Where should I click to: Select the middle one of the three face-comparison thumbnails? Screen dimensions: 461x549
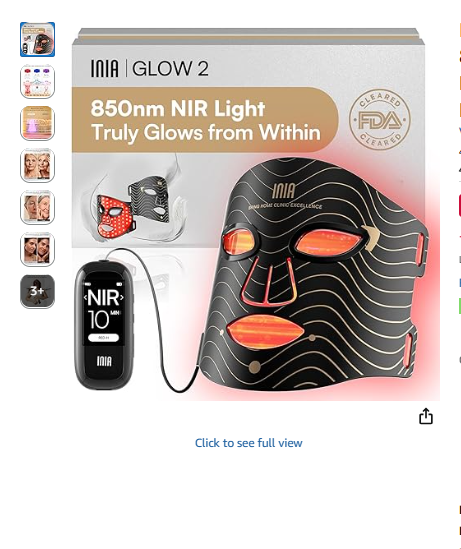tap(37, 208)
